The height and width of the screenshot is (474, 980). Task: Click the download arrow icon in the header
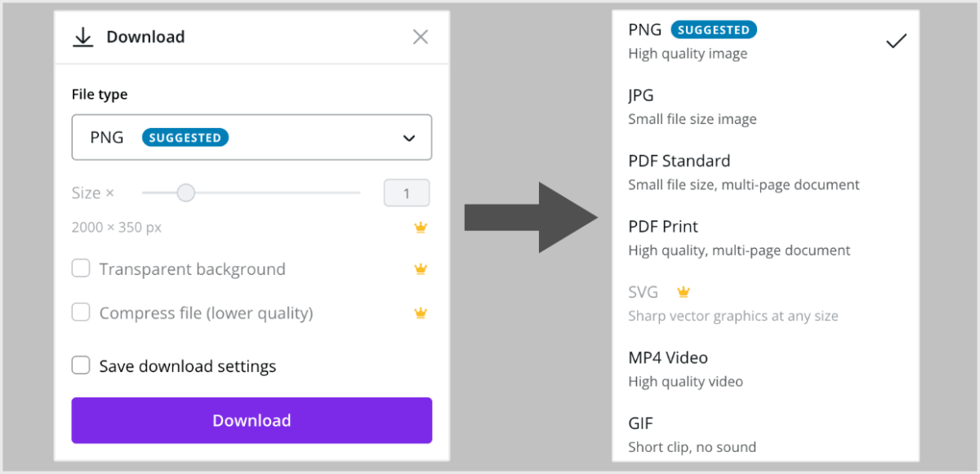[82, 37]
